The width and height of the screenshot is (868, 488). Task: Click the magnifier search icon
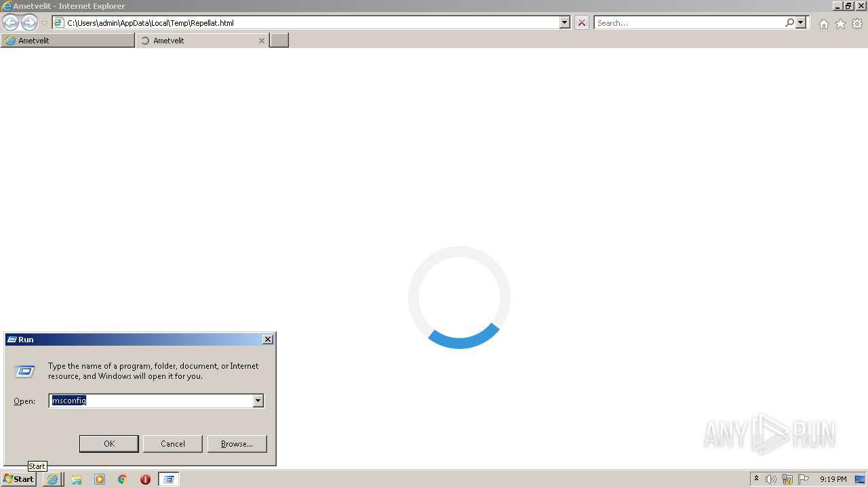click(789, 22)
